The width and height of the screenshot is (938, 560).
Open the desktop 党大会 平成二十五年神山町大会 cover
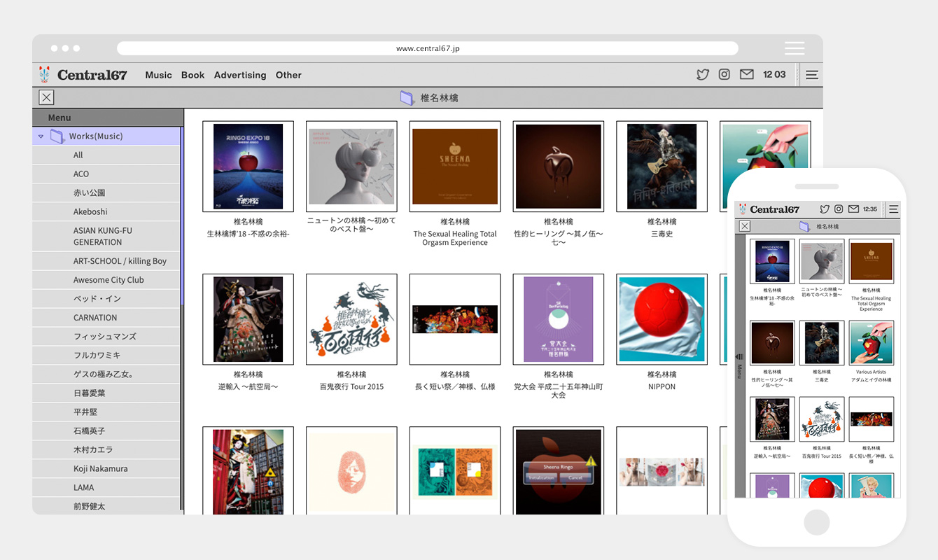[x=559, y=319]
